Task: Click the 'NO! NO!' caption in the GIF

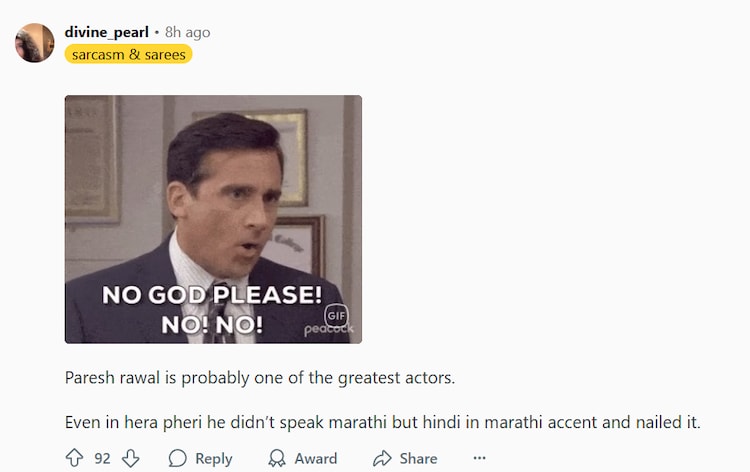Action: 212,325
